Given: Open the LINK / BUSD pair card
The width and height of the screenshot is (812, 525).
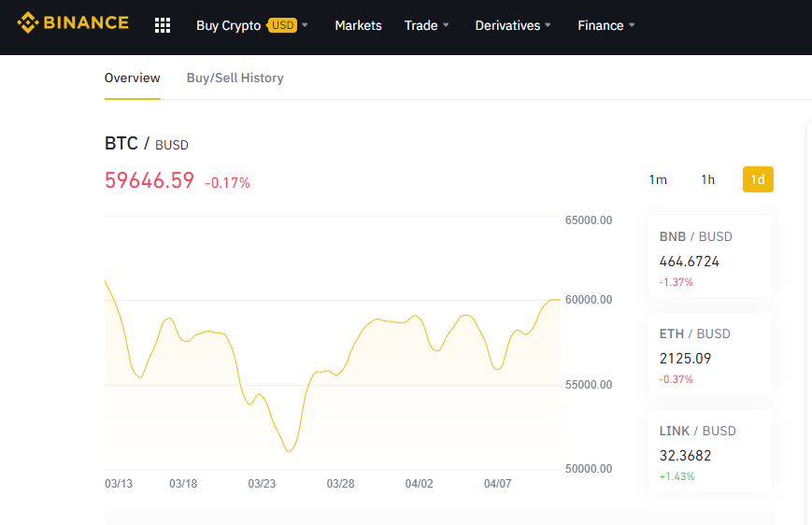Looking at the screenshot, I should tap(710, 451).
